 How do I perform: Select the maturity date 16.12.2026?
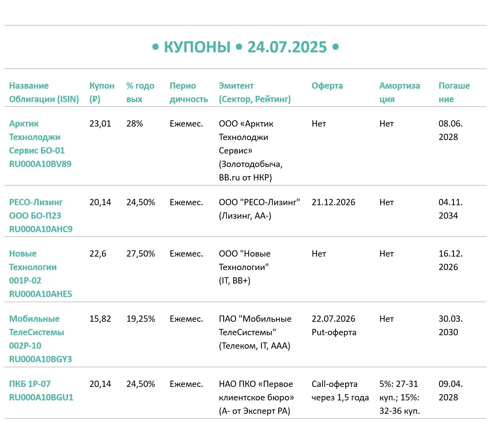point(451,260)
